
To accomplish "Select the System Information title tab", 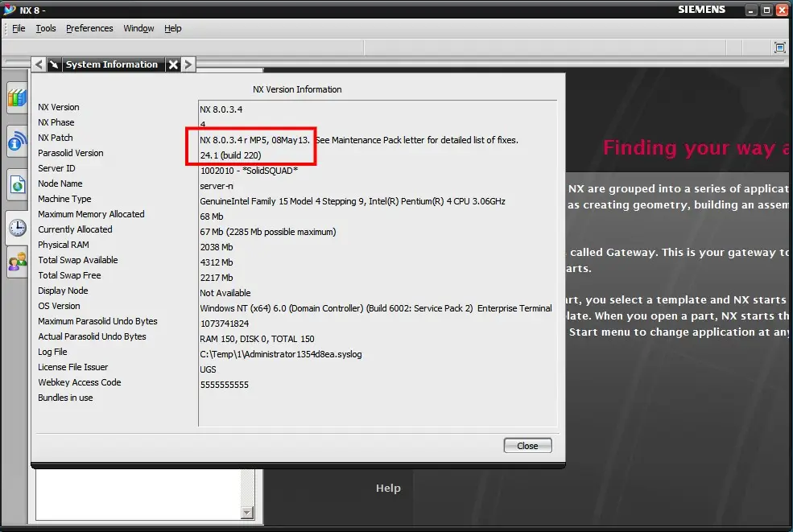I will pos(112,64).
